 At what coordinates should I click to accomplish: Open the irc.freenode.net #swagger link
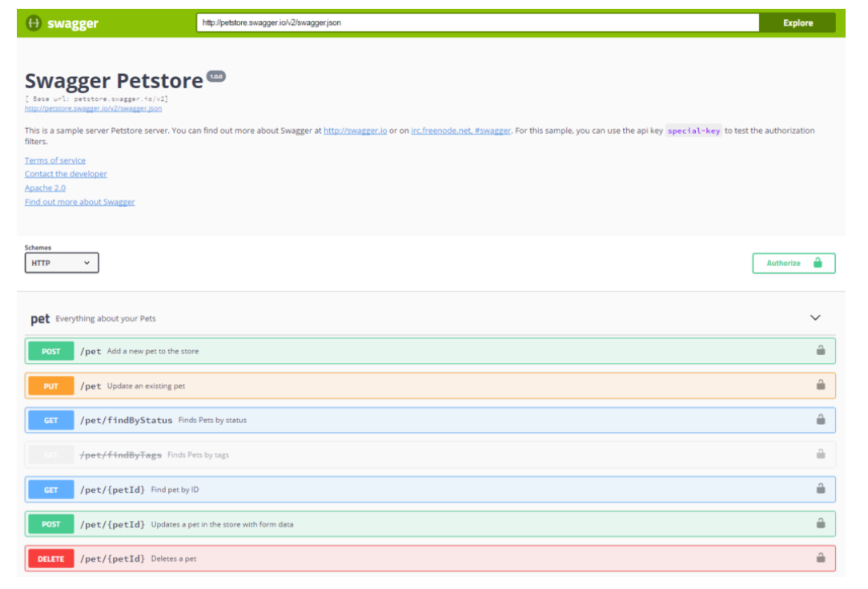[x=460, y=131]
